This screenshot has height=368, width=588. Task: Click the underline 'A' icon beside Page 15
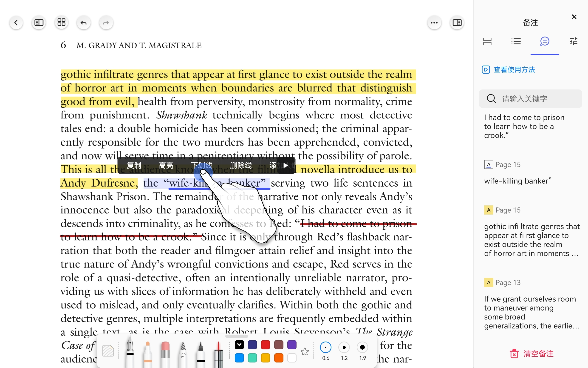pyautogui.click(x=488, y=164)
